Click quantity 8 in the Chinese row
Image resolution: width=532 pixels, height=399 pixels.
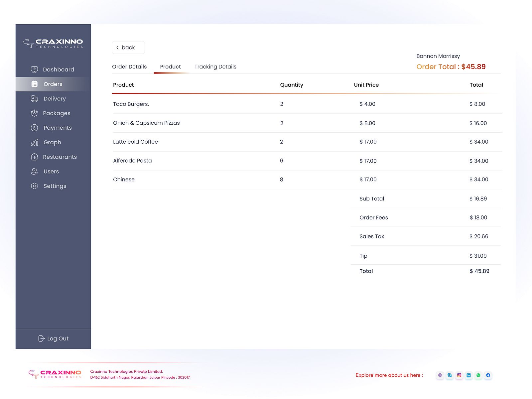click(x=282, y=180)
